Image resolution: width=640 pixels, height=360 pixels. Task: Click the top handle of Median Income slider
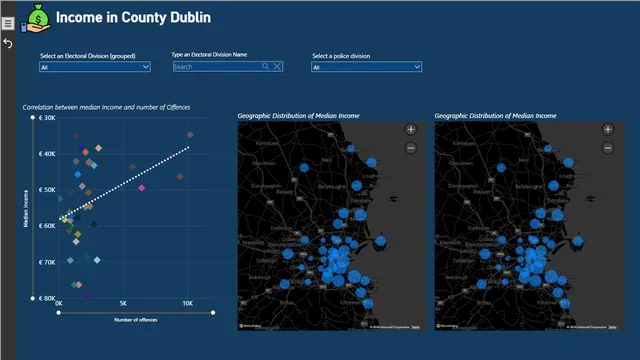(x=33, y=118)
